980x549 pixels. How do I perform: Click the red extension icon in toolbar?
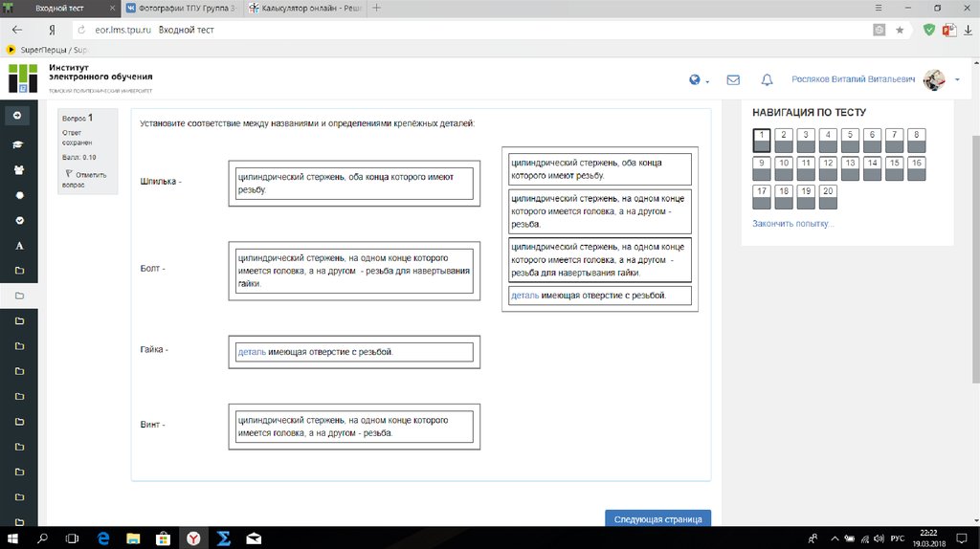point(949,30)
